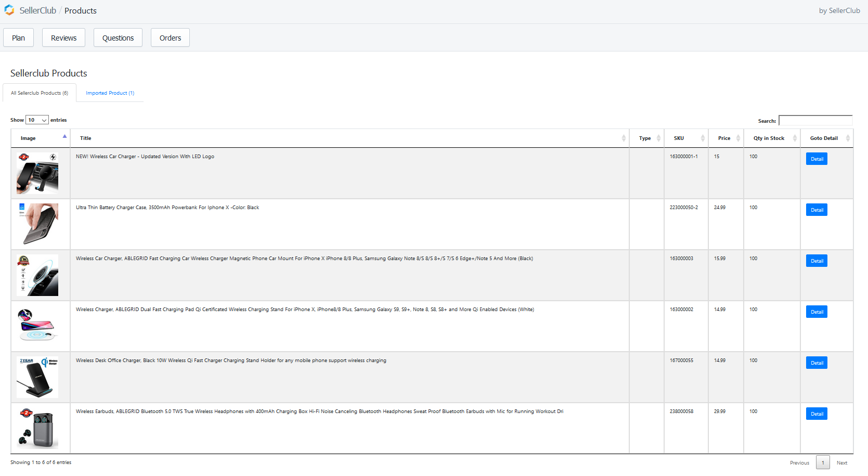Image resolution: width=868 pixels, height=476 pixels.
Task: Sort by Image column arrow
Action: click(x=64, y=136)
